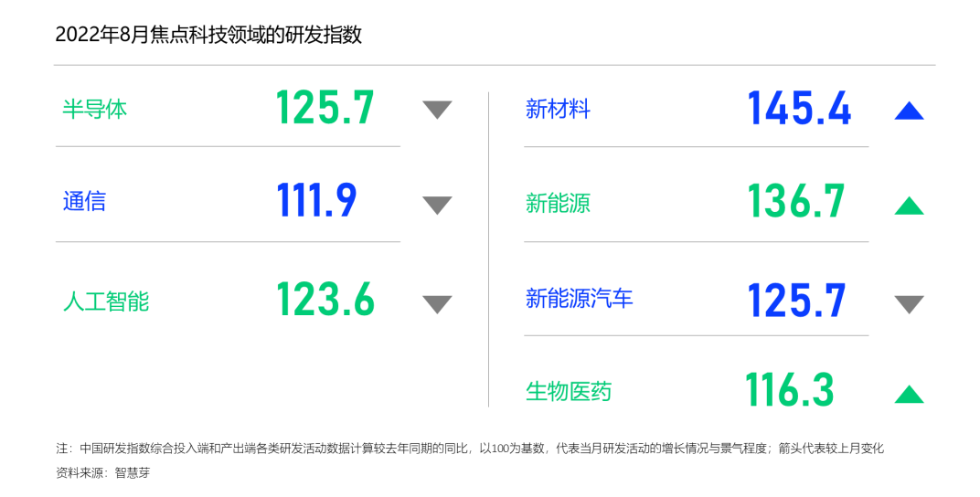The image size is (980, 497).
Task: Click the down arrow in the 通信 row
Action: coord(437,205)
